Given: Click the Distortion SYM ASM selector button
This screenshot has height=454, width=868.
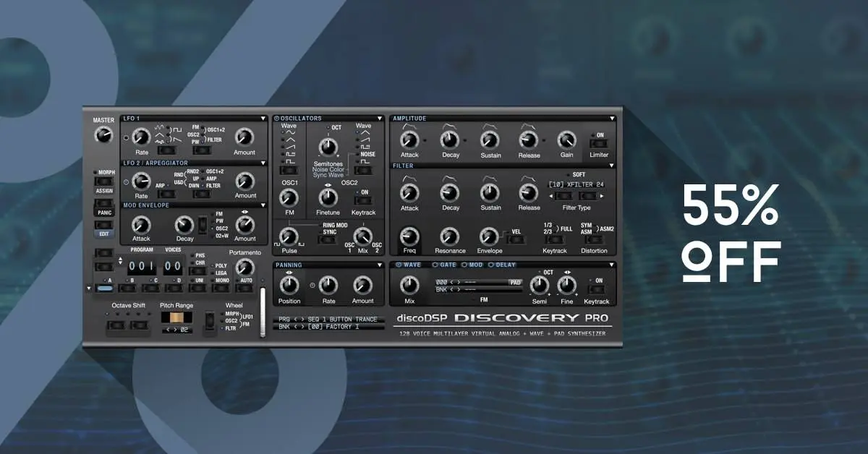Looking at the screenshot, I should (x=593, y=239).
